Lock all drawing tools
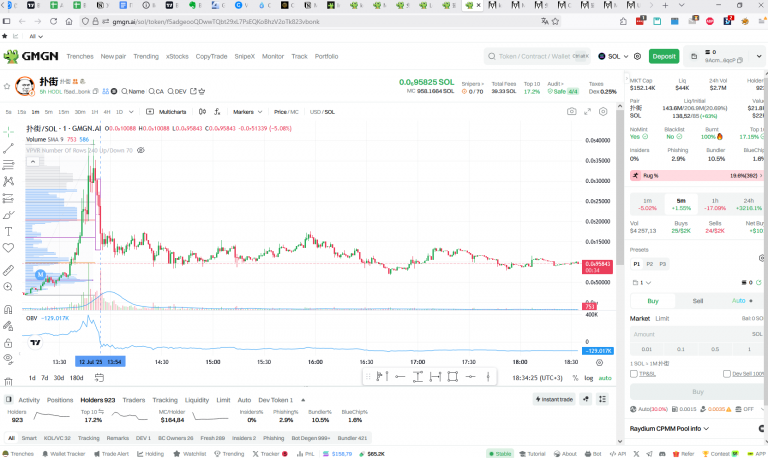Viewport: 768px width, 458px height. tap(8, 342)
